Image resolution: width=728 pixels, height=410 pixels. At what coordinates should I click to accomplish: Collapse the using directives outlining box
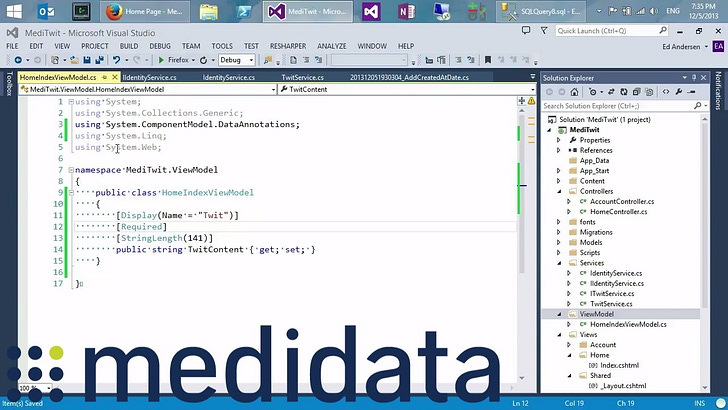click(71, 102)
